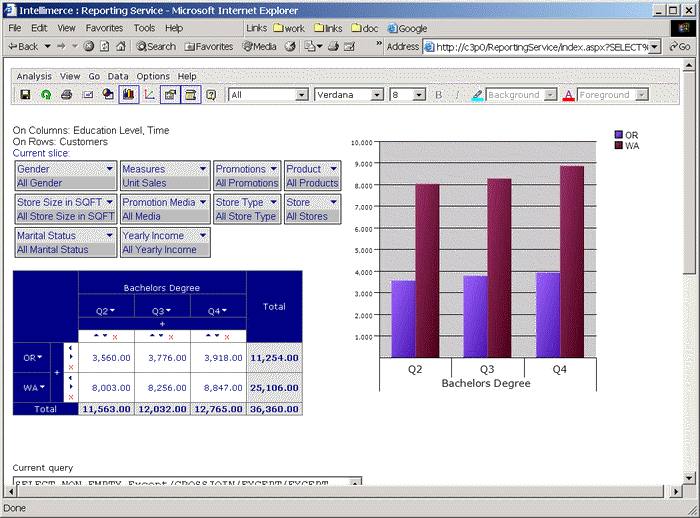The image size is (700, 518).
Task: Click the OR legend color swatch
Action: (x=618, y=134)
